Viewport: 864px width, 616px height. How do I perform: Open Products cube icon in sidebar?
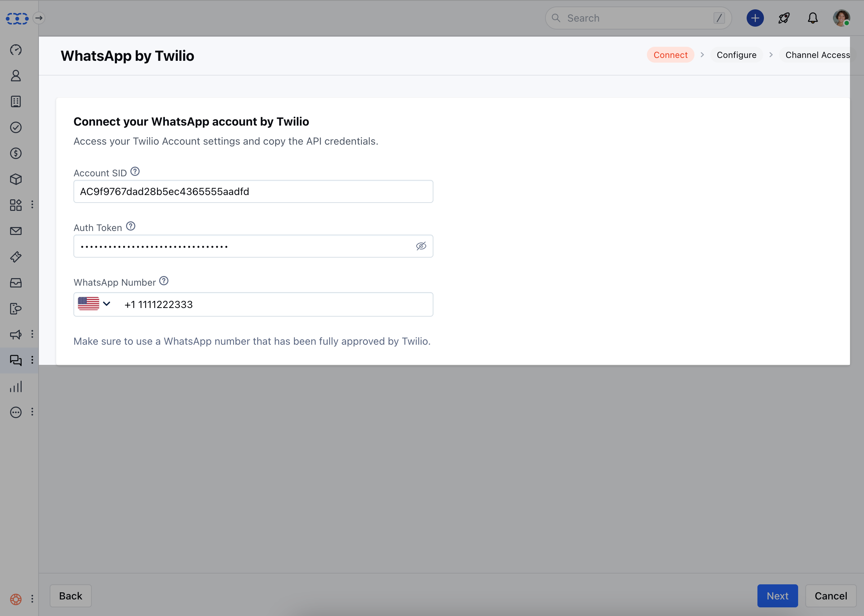click(16, 179)
